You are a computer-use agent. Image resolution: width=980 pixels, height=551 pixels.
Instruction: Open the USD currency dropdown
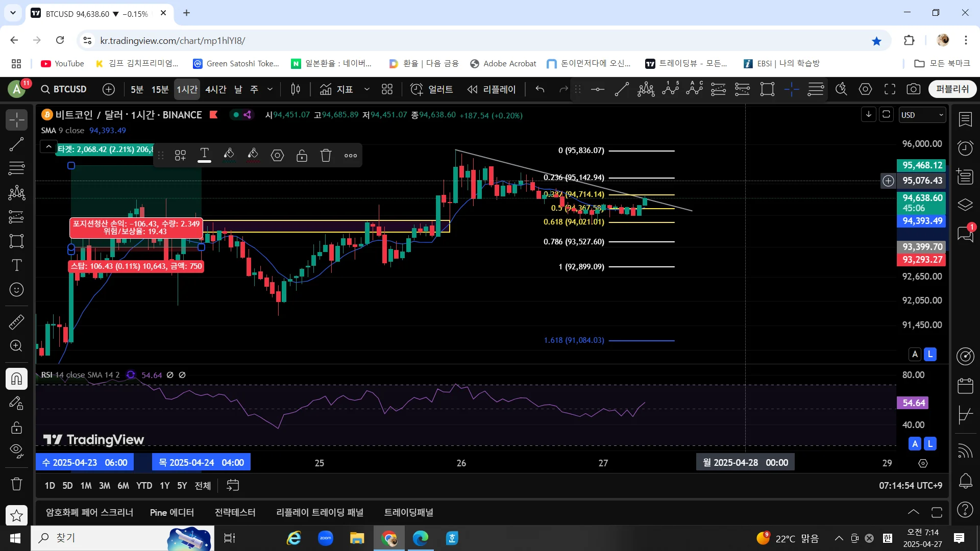[922, 115]
